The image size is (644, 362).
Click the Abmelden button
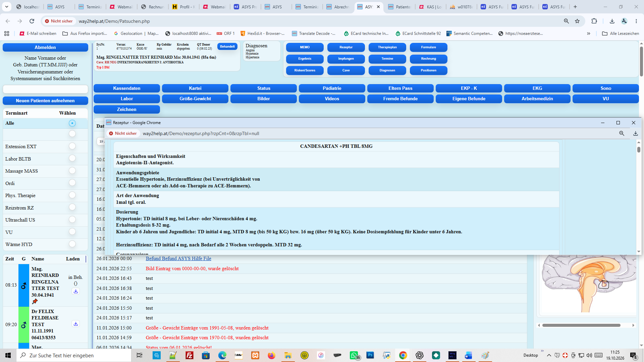click(45, 47)
